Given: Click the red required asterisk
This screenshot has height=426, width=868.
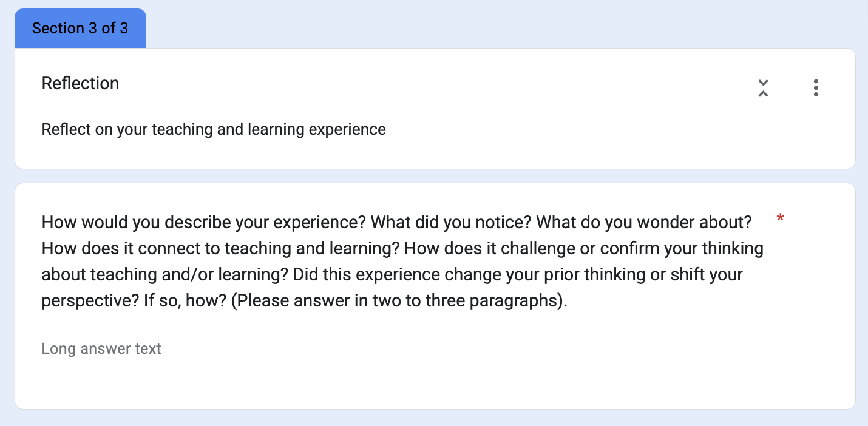Looking at the screenshot, I should (780, 218).
